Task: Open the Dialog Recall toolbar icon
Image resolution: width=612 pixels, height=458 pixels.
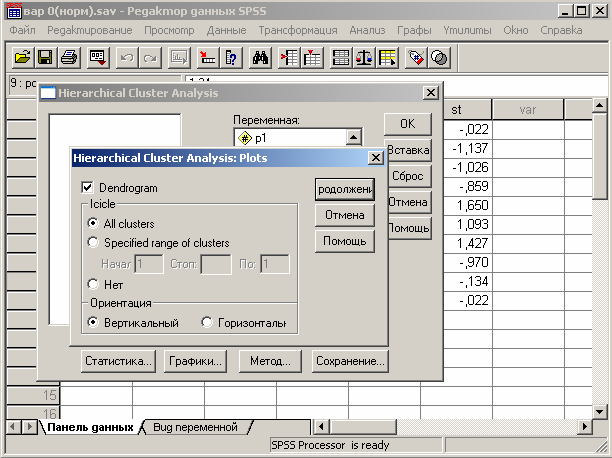Action: [97, 58]
